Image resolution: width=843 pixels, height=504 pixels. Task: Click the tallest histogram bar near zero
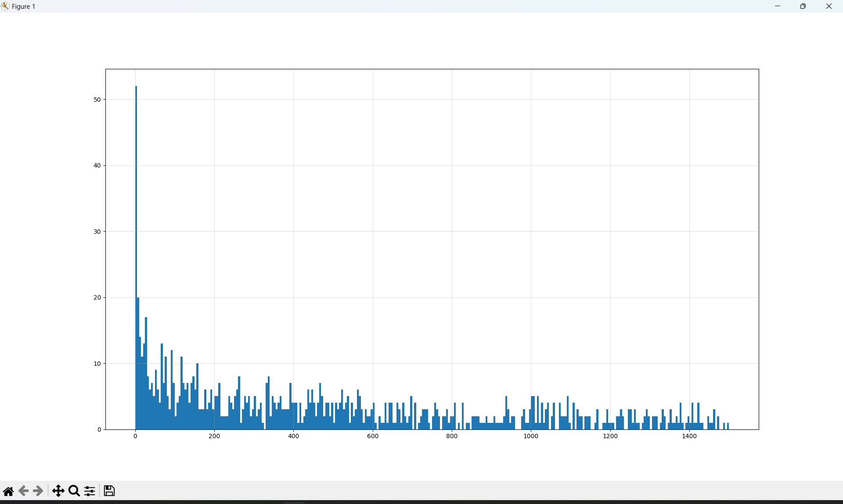[x=136, y=257]
